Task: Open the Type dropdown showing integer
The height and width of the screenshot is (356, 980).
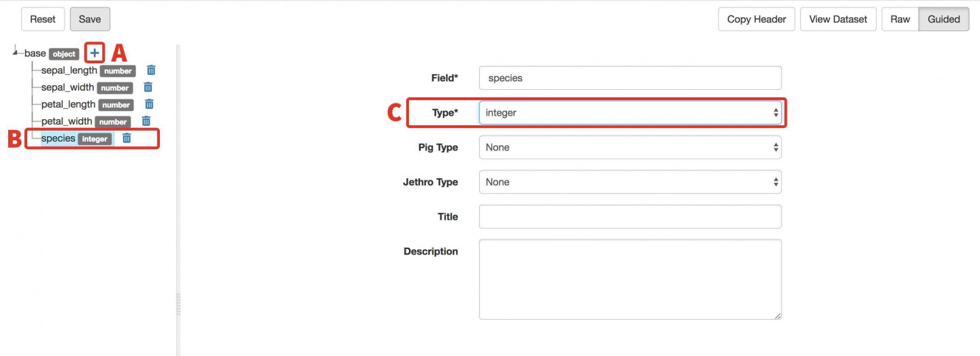Action: [x=630, y=113]
